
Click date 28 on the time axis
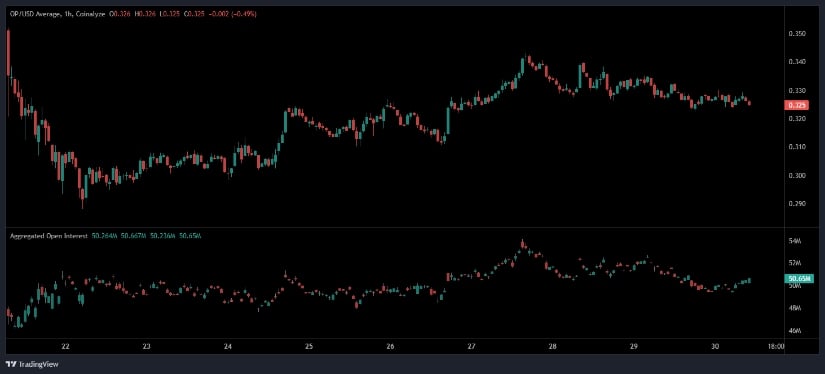click(552, 347)
